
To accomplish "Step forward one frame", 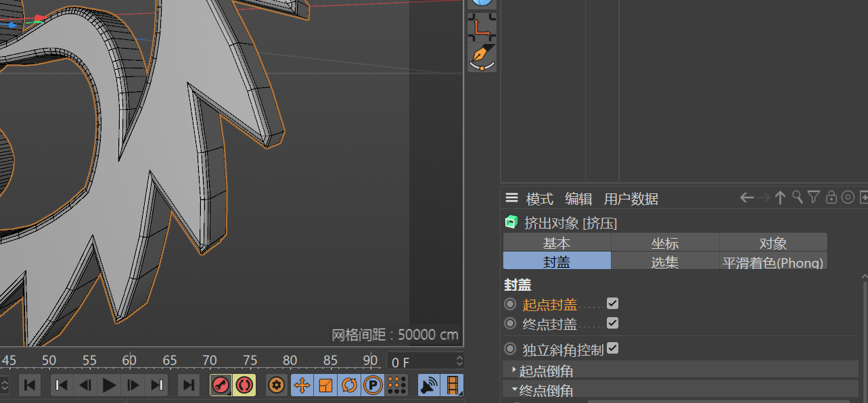I will pos(133,385).
